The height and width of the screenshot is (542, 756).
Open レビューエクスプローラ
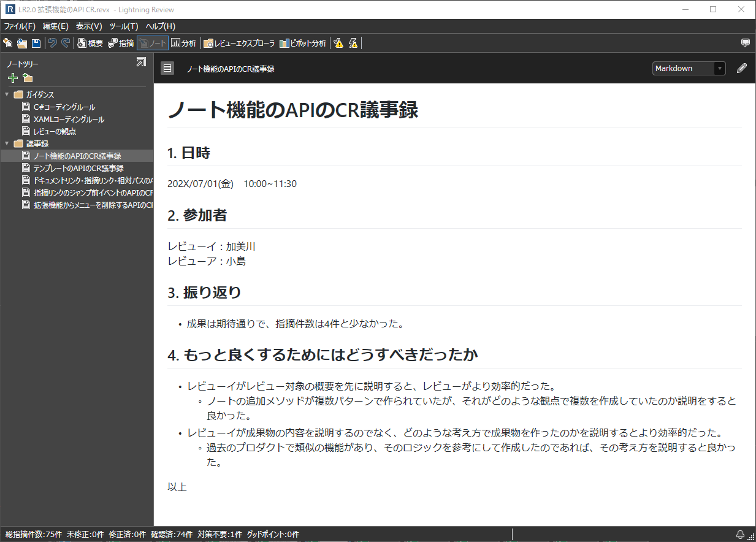coord(240,43)
